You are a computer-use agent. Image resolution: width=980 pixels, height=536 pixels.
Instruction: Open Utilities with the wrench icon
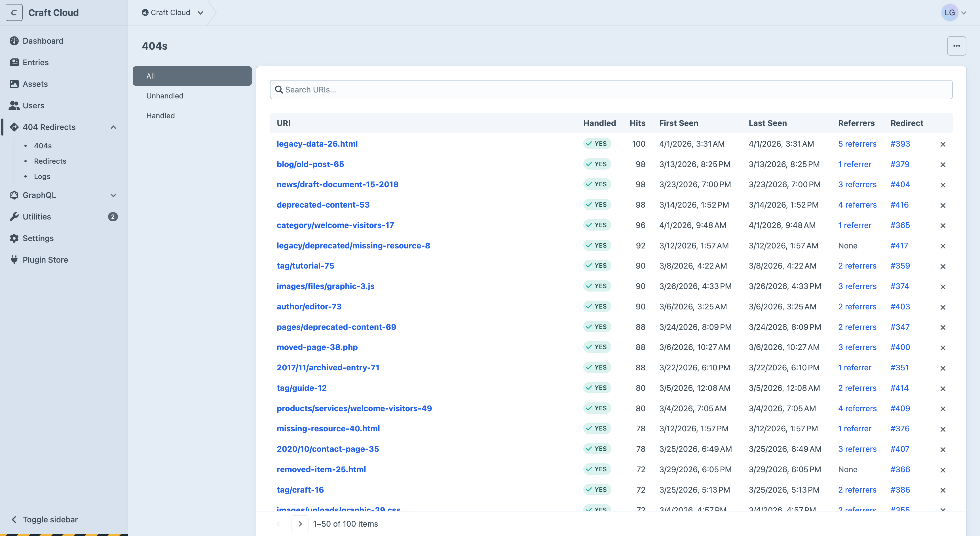[14, 216]
